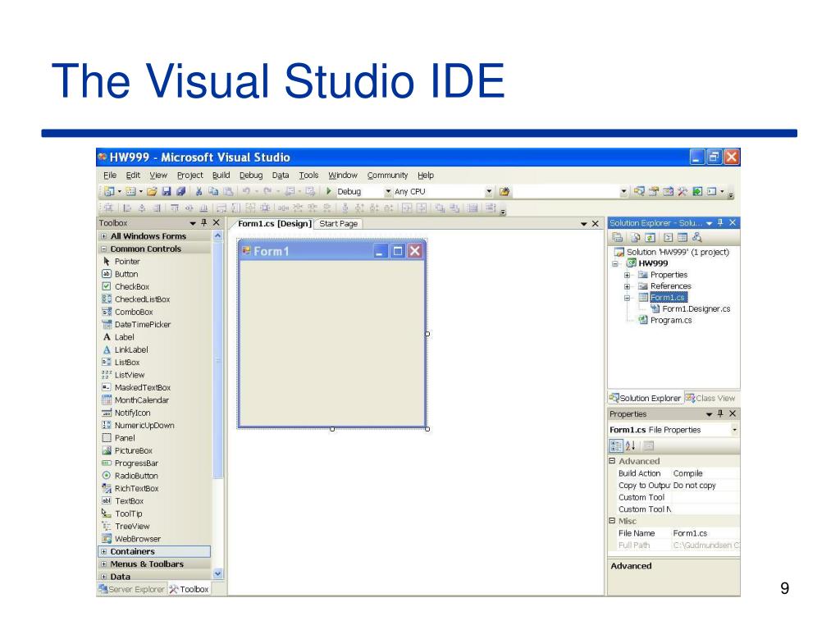Expand the References node in Solution Explorer

click(x=627, y=286)
